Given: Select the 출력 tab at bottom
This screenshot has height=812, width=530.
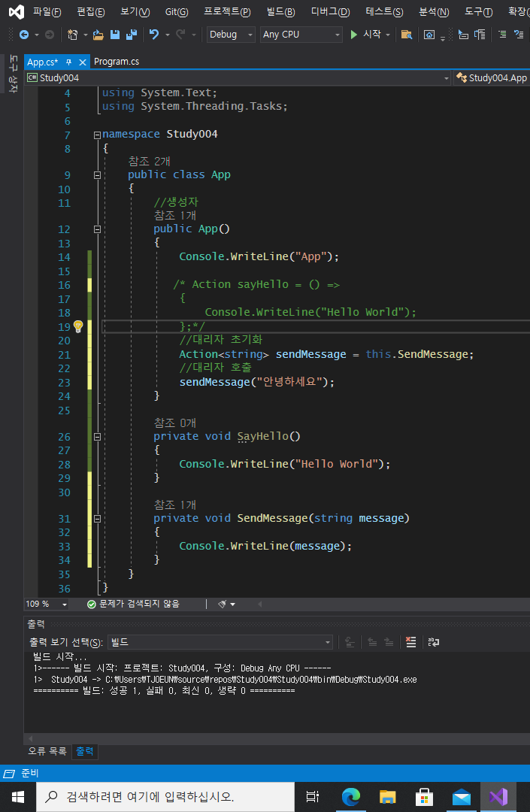Looking at the screenshot, I should click(85, 751).
